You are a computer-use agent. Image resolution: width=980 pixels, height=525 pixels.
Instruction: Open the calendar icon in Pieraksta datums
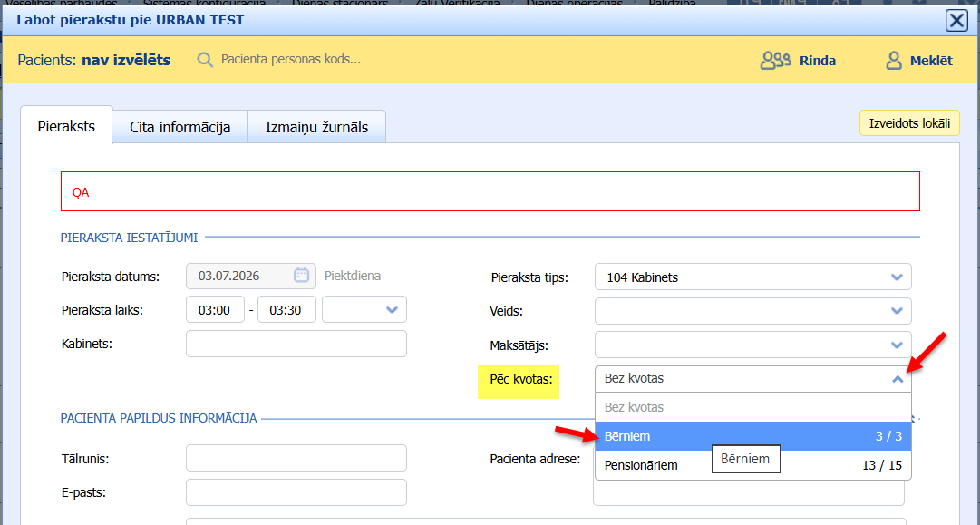pos(301,276)
